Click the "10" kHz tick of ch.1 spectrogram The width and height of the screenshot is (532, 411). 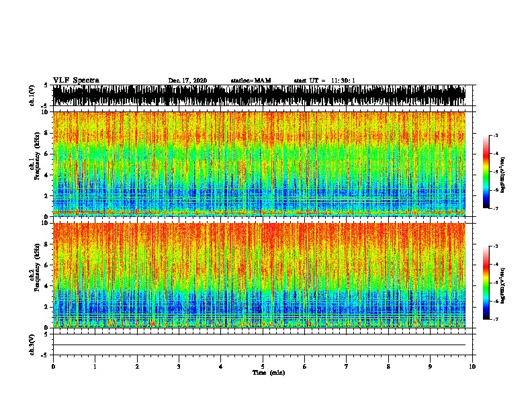point(45,112)
